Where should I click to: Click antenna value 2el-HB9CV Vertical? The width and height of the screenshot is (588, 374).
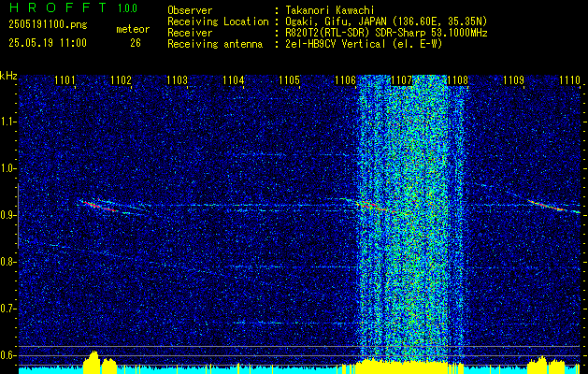click(336, 44)
